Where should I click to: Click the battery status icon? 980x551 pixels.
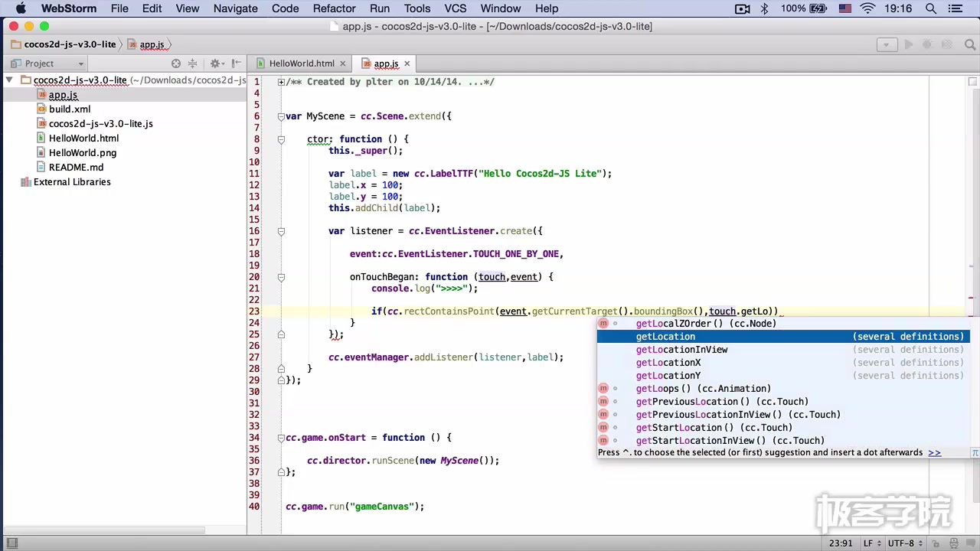(819, 8)
